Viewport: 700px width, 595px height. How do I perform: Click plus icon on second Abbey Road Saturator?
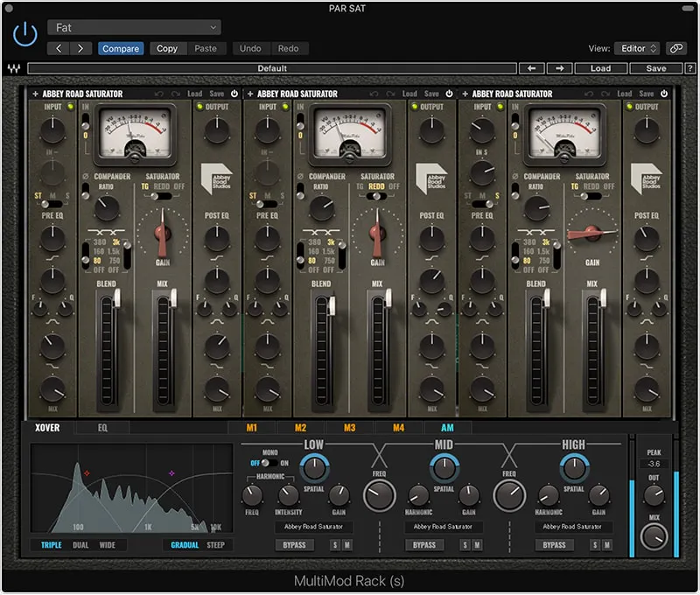pos(250,94)
